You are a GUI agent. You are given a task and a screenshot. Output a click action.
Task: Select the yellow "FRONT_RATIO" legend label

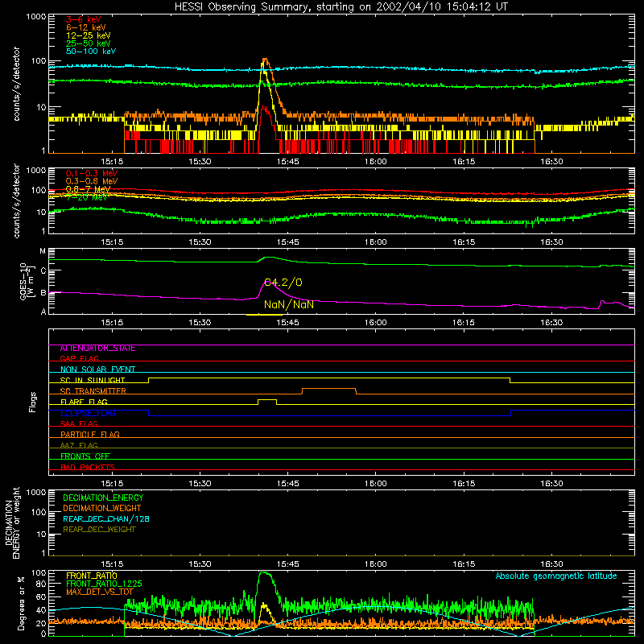(x=91, y=576)
